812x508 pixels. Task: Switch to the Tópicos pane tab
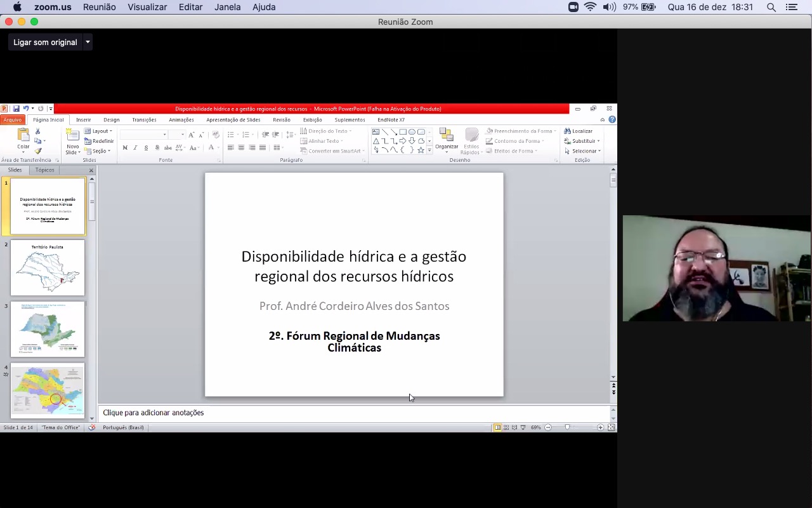(x=44, y=170)
